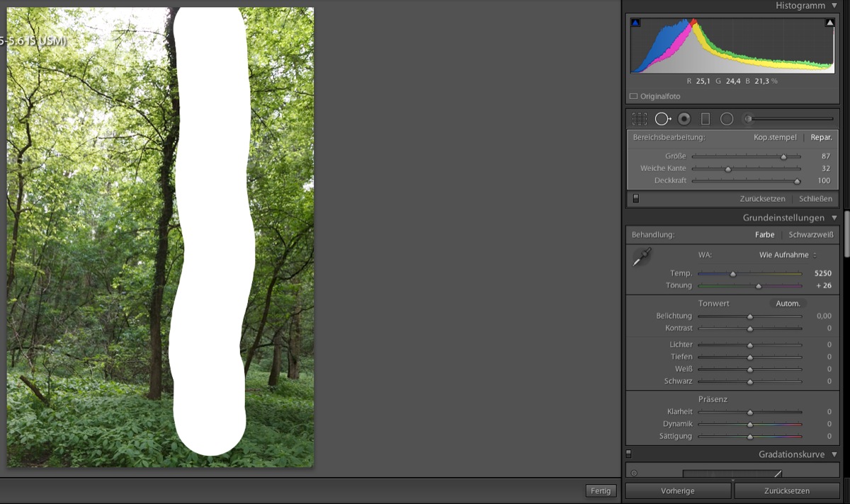Image resolution: width=850 pixels, height=504 pixels.
Task: Choose the graduated filter tool
Action: [x=705, y=119]
